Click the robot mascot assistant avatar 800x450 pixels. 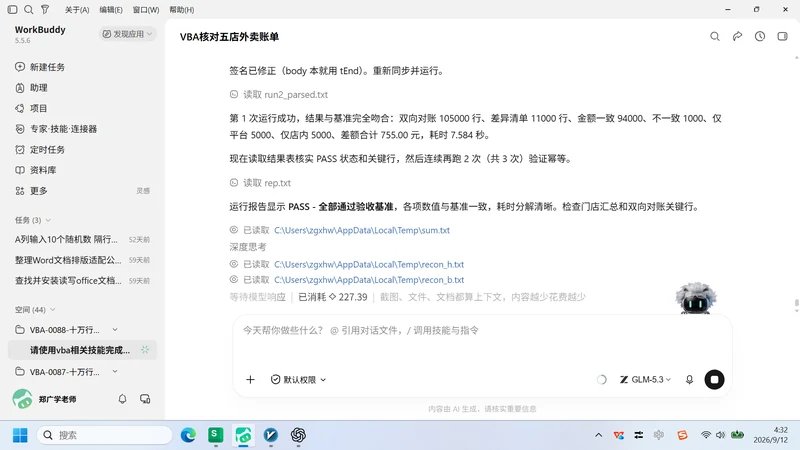(696, 298)
